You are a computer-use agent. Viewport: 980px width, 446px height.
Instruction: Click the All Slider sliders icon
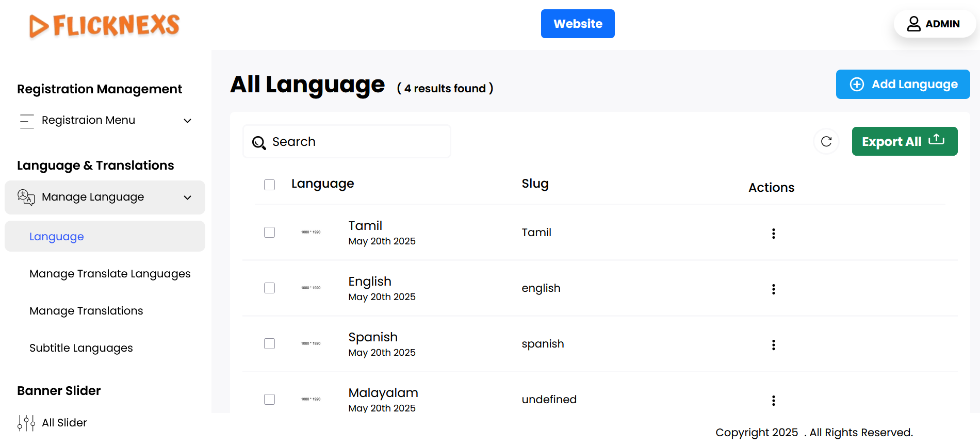(26, 423)
